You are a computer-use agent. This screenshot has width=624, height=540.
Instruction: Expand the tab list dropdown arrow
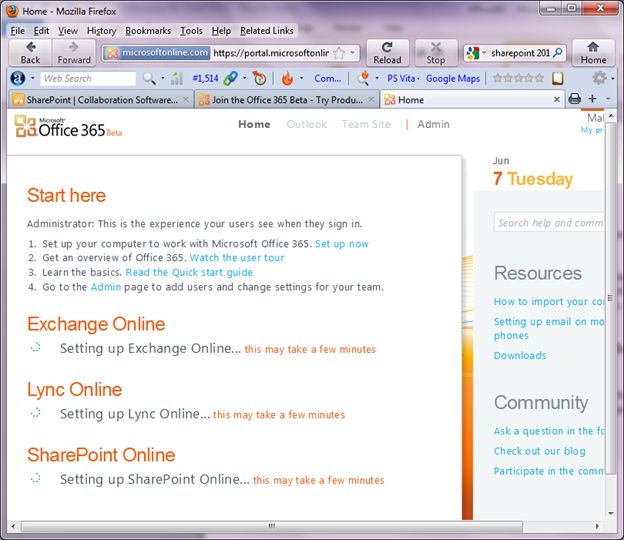[x=608, y=99]
